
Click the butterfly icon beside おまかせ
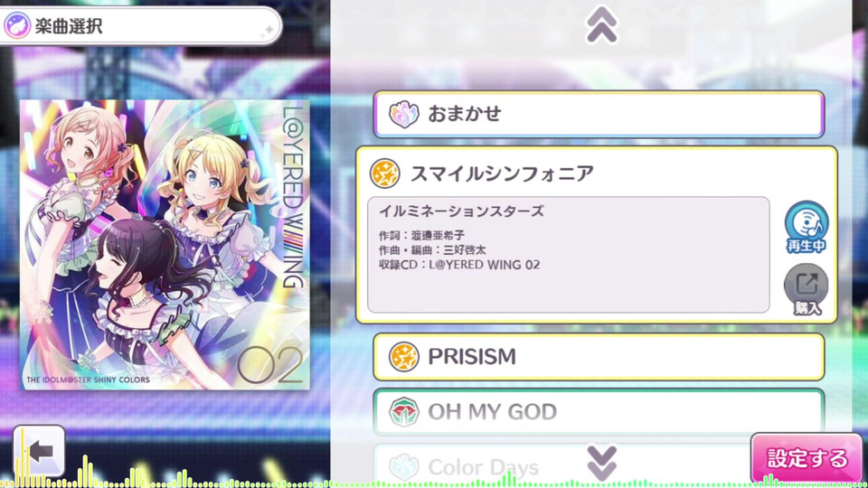point(404,115)
